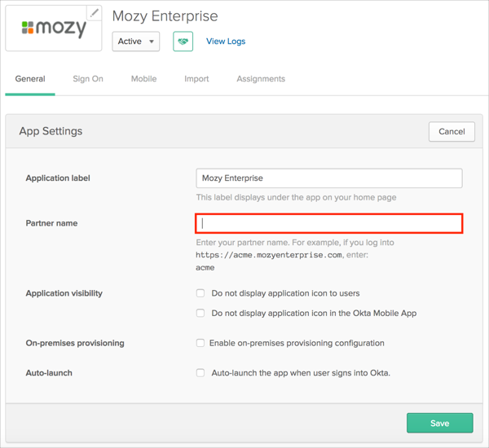Focus the Partner name input field
489x448 pixels.
(329, 223)
